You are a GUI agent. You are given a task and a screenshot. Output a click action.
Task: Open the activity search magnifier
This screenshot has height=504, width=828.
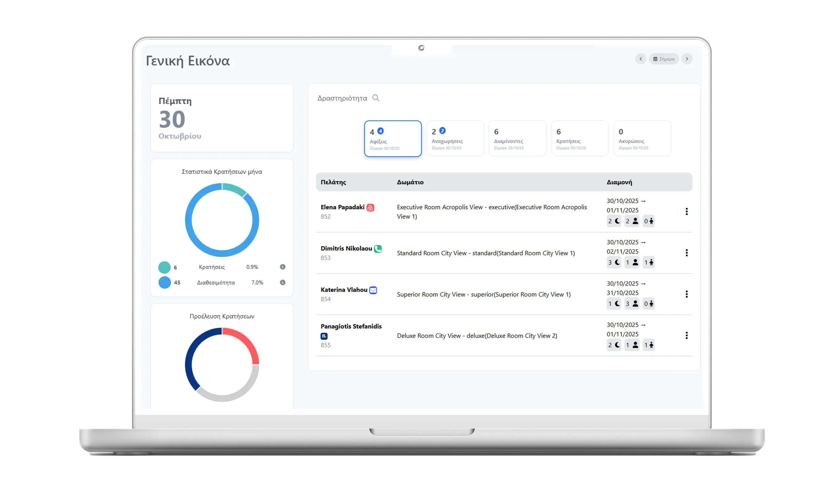click(376, 98)
